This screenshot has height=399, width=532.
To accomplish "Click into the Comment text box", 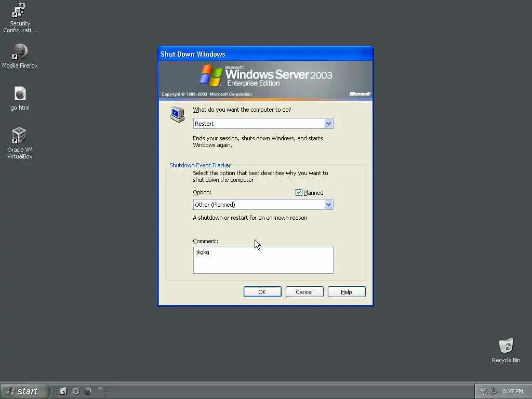I will [263, 260].
